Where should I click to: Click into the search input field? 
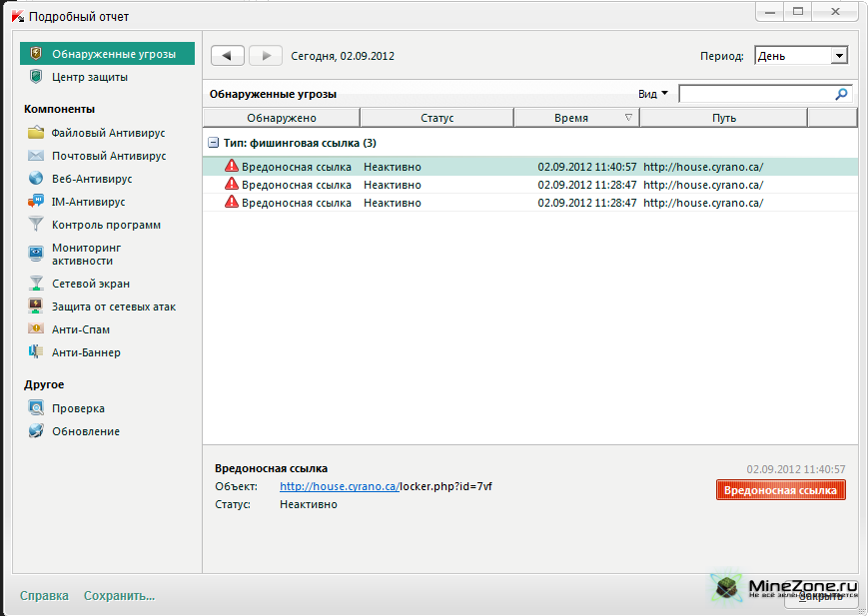coord(756,94)
